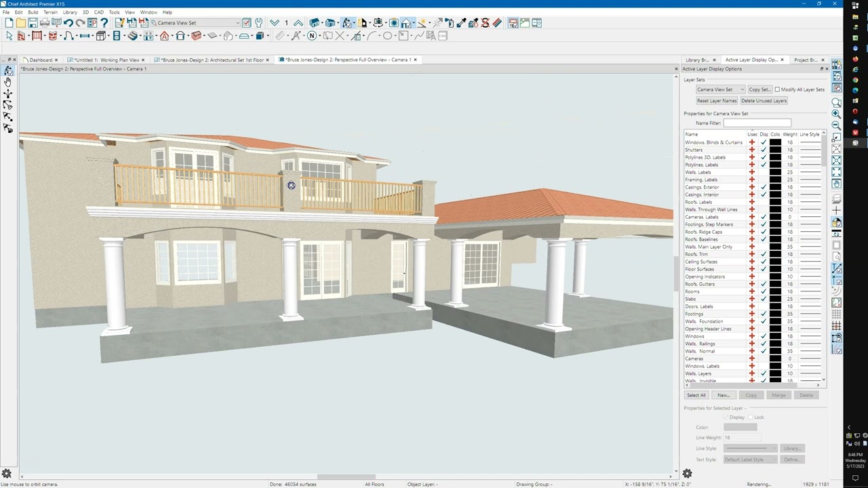868x488 pixels.
Task: Toggle Display checkmark for Roofs, Gutters layer
Action: click(764, 284)
